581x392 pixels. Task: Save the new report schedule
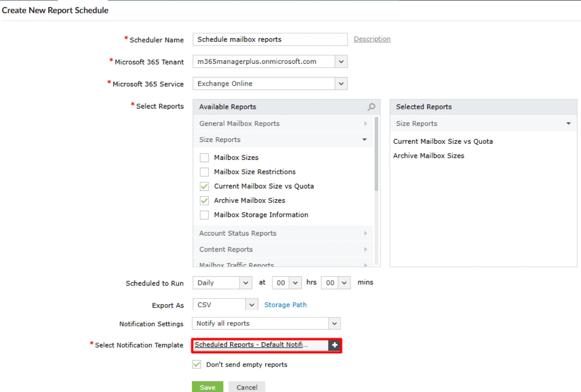[207, 387]
